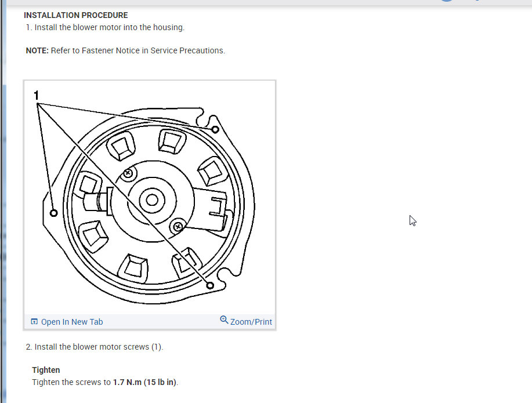Click the torque value 1.7 N.m (15 lb in)

(145, 382)
